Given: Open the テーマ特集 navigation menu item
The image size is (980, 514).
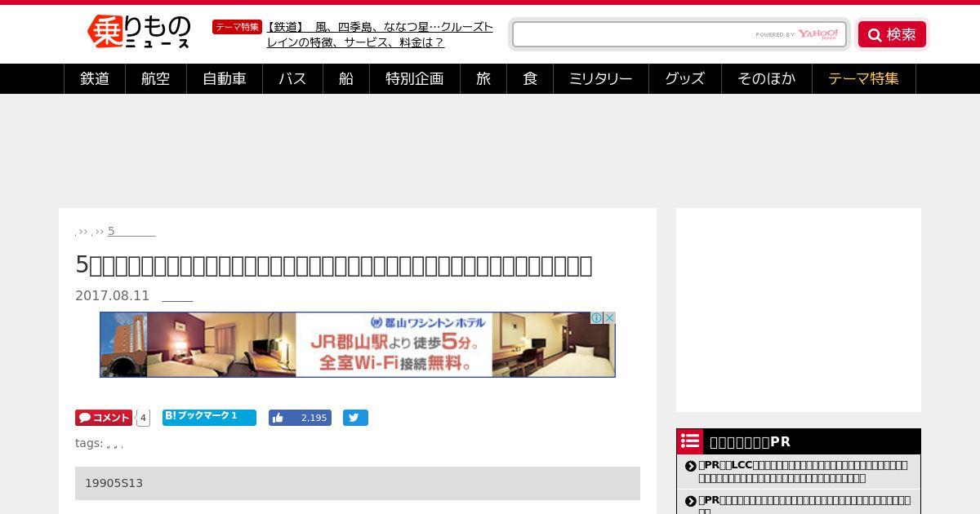Looking at the screenshot, I should [x=864, y=79].
